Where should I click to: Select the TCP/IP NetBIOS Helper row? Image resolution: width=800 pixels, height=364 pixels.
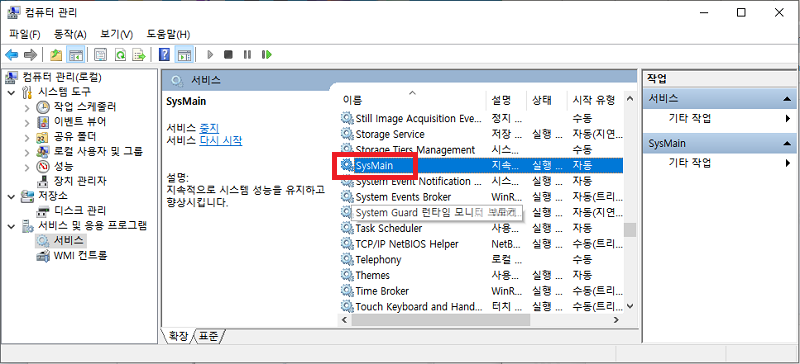pos(481,244)
